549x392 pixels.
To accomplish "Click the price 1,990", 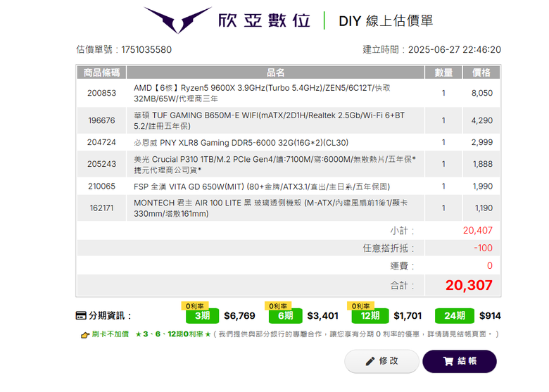I will coord(482,186).
